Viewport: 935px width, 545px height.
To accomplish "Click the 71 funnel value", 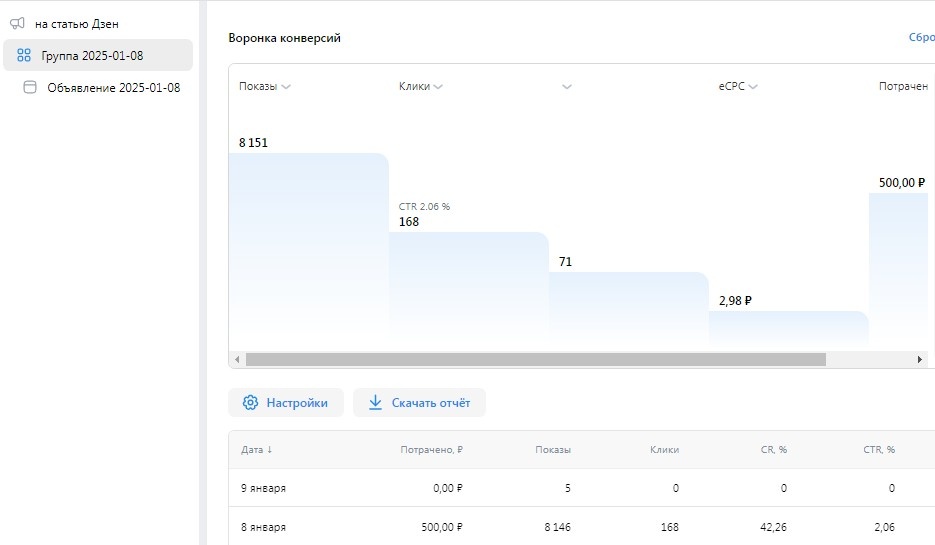I will click(565, 262).
